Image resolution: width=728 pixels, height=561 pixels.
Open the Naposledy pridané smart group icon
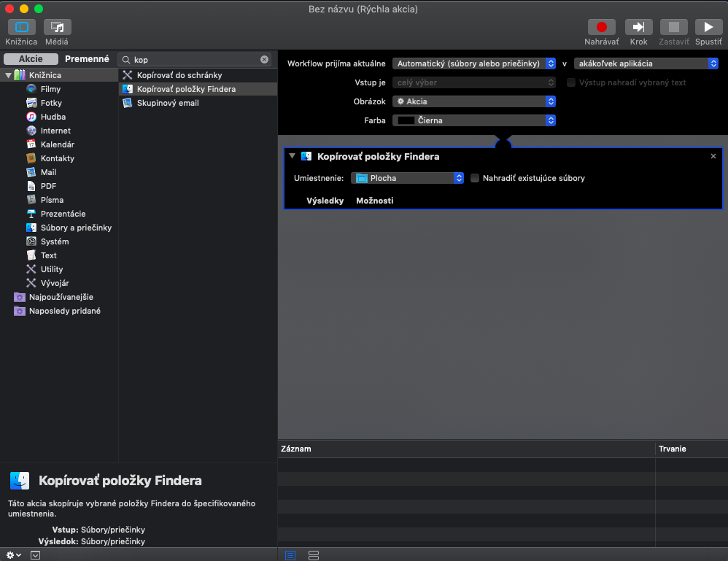pos(20,311)
